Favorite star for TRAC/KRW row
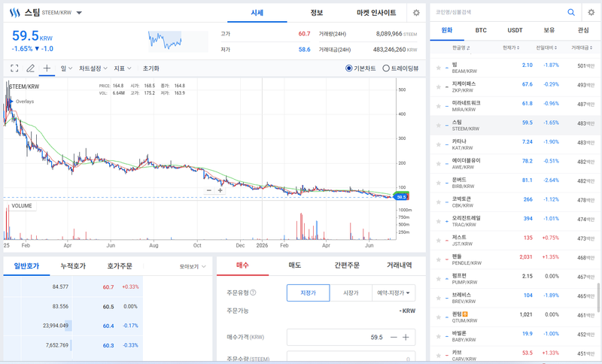The height and width of the screenshot is (364, 602). point(439,221)
